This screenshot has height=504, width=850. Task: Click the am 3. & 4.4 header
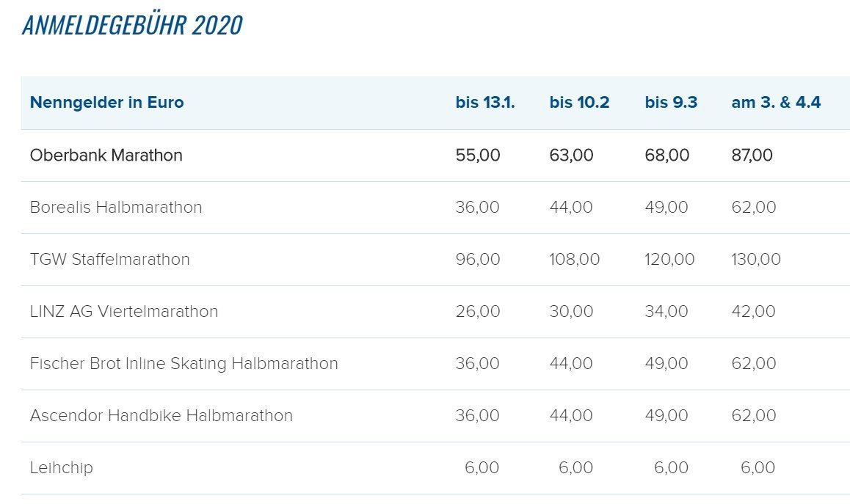[776, 103]
